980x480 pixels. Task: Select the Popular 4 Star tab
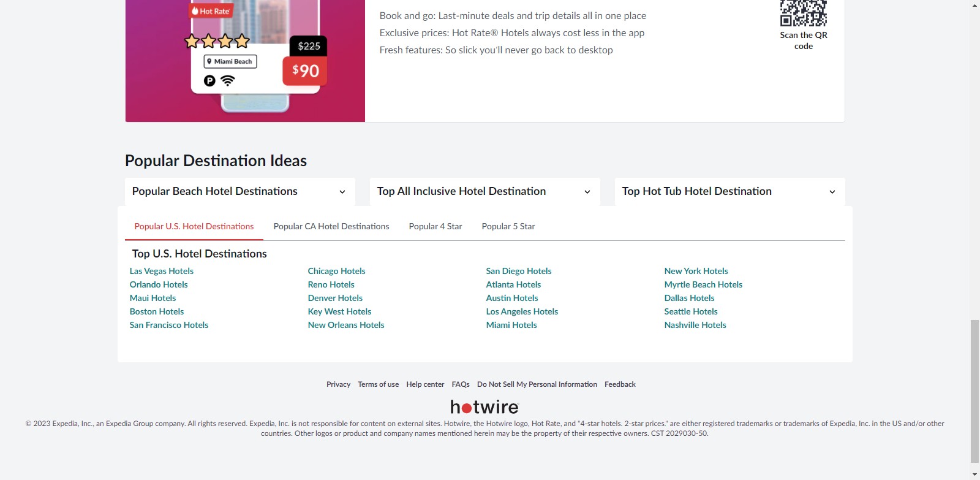pyautogui.click(x=435, y=226)
